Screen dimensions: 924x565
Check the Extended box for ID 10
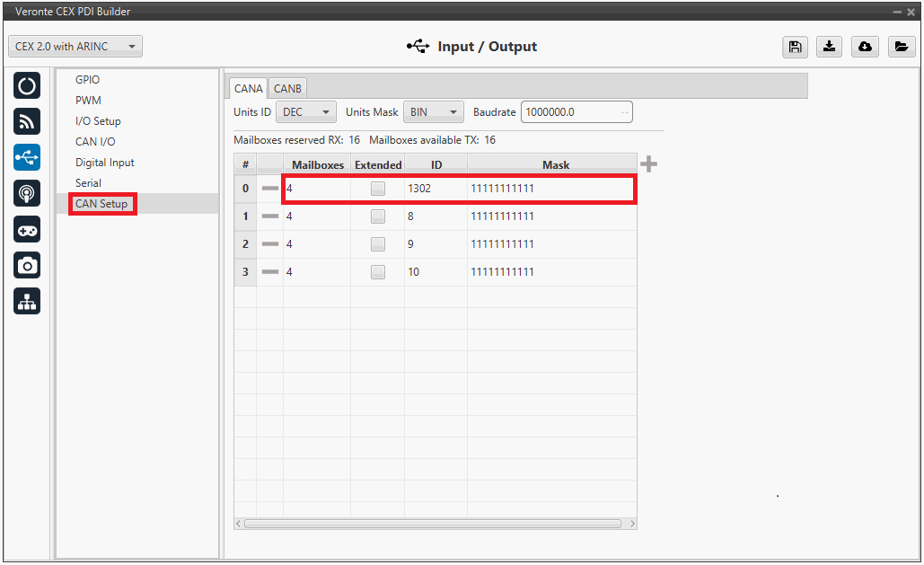378,272
